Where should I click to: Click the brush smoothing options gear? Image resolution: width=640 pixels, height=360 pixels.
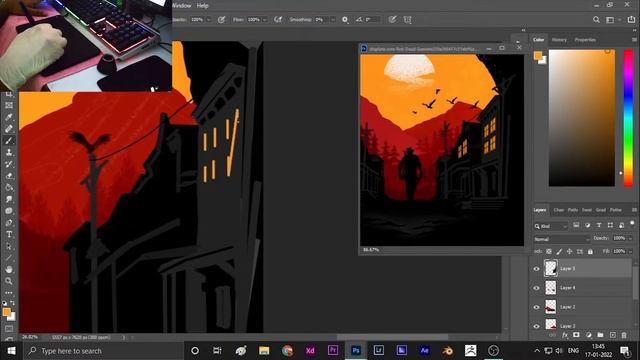(x=345, y=19)
